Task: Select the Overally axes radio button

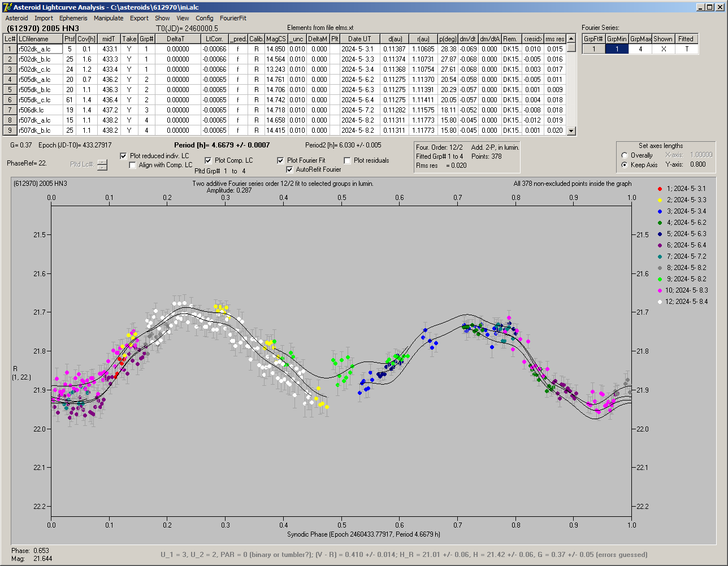Action: 625,155
